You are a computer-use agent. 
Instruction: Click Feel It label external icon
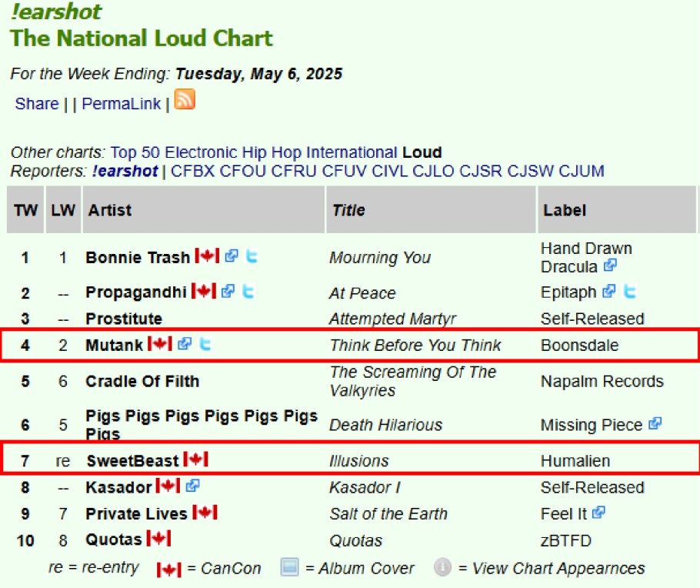pos(599,513)
